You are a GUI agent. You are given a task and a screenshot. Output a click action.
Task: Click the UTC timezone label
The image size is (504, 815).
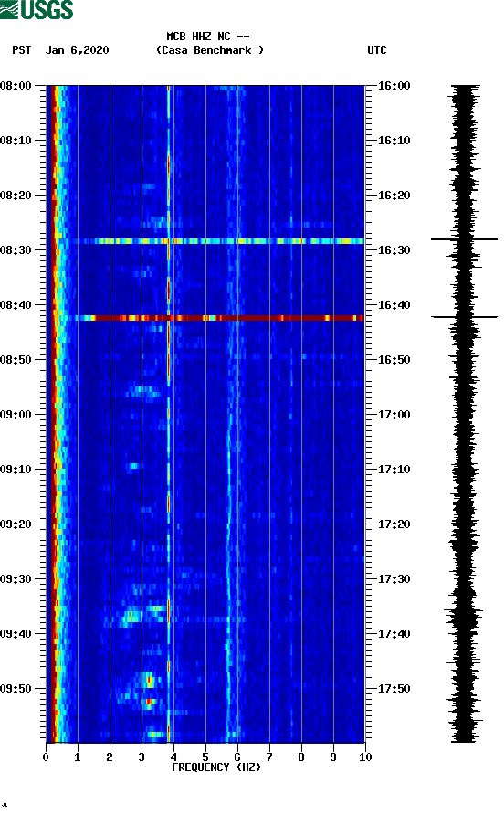(377, 50)
